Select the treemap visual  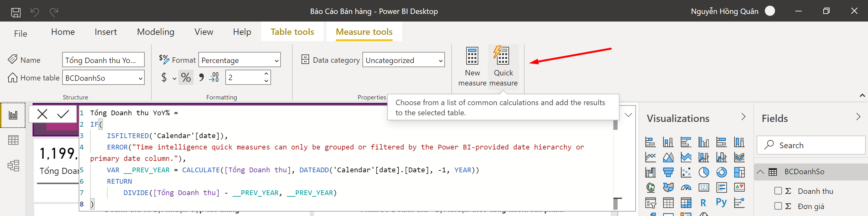(x=739, y=172)
